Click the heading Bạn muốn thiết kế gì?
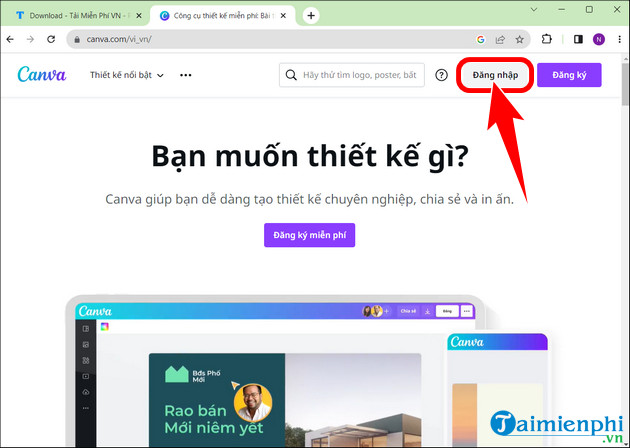Screen dimensions: 630x448 310,156
